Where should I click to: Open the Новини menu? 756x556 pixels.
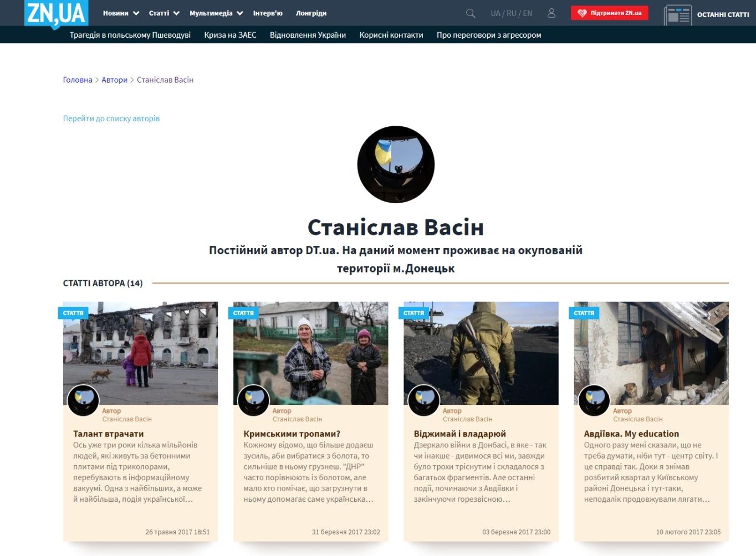[x=115, y=13]
